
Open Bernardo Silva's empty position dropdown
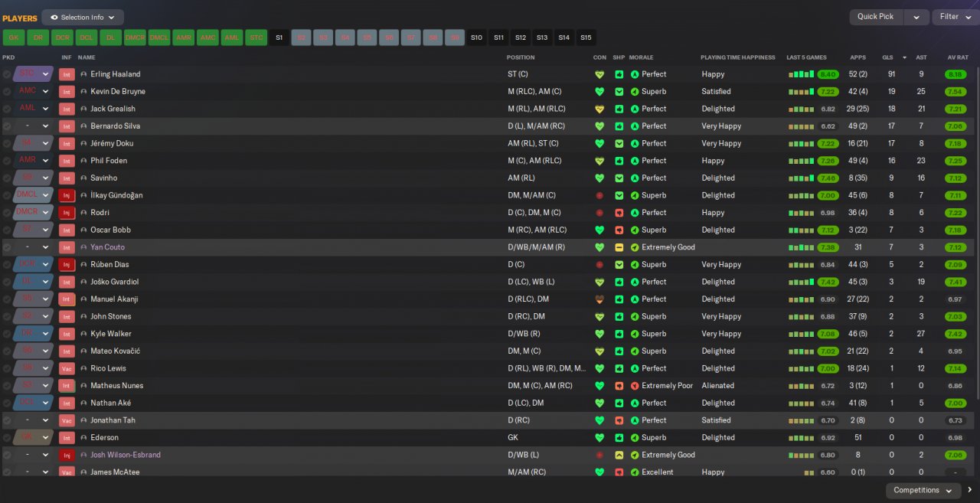[x=32, y=126]
